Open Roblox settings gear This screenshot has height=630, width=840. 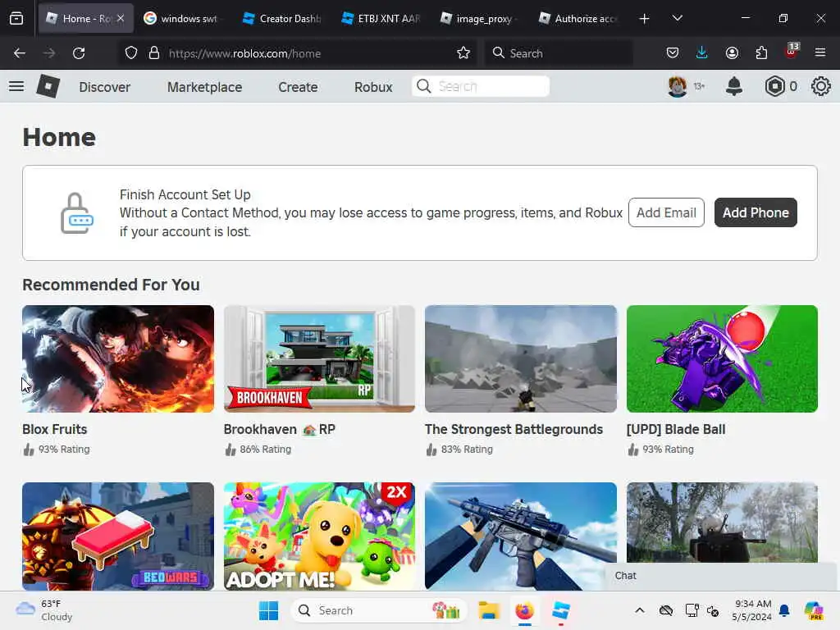pyautogui.click(x=820, y=86)
